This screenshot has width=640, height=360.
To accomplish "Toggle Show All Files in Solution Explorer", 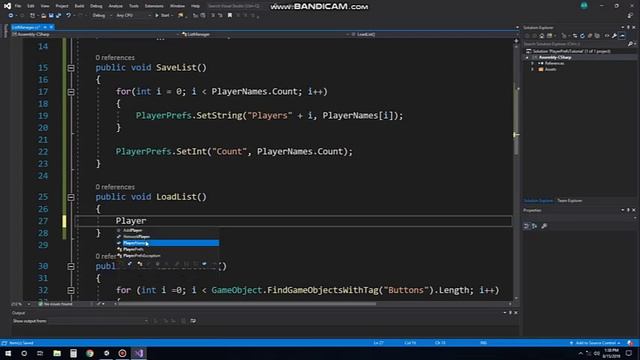I will pyautogui.click(x=598, y=36).
